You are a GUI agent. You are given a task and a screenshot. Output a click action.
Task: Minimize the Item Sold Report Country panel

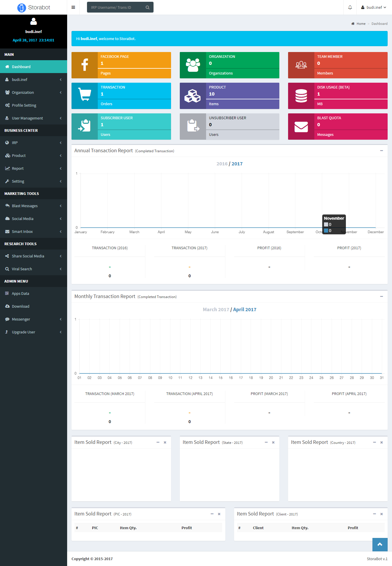tap(374, 442)
